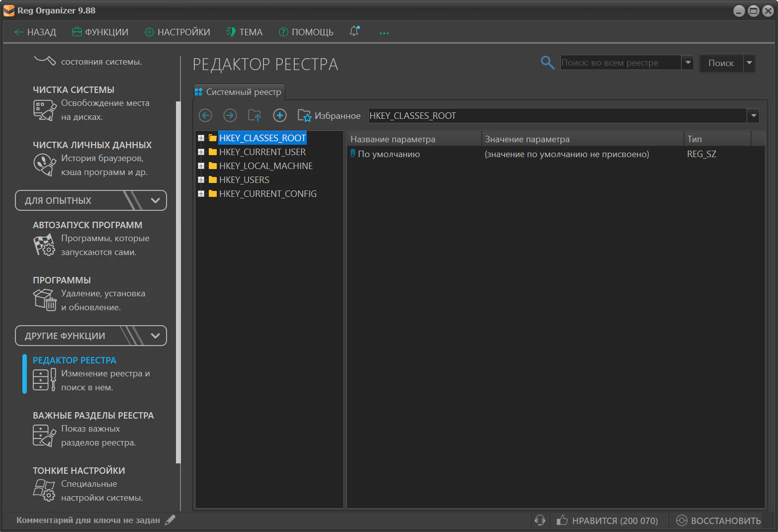Click the ВОССТАНОВИТЬ button

pos(718,521)
